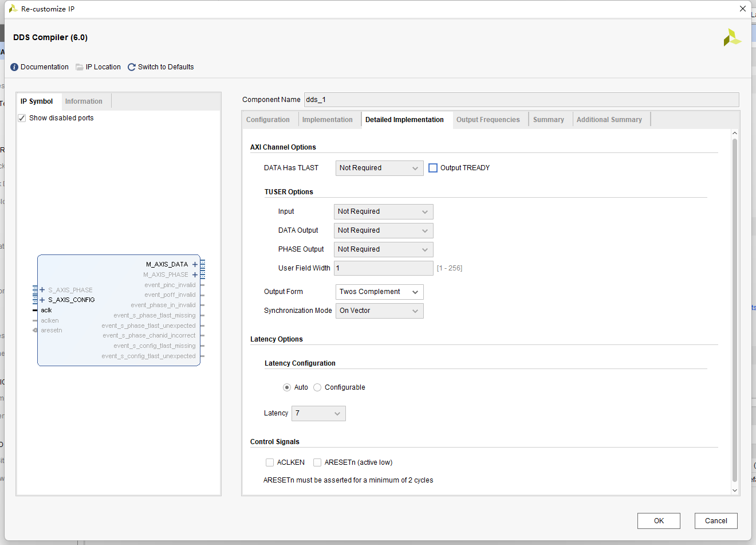This screenshot has height=545, width=756.
Task: Select Auto latency radio button
Action: click(287, 387)
